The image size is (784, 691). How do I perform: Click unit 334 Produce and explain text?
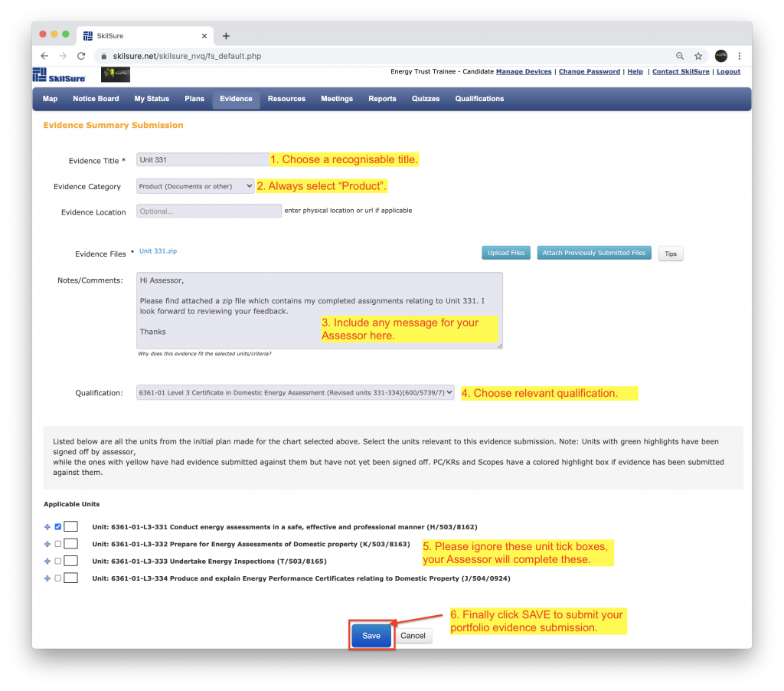point(301,578)
